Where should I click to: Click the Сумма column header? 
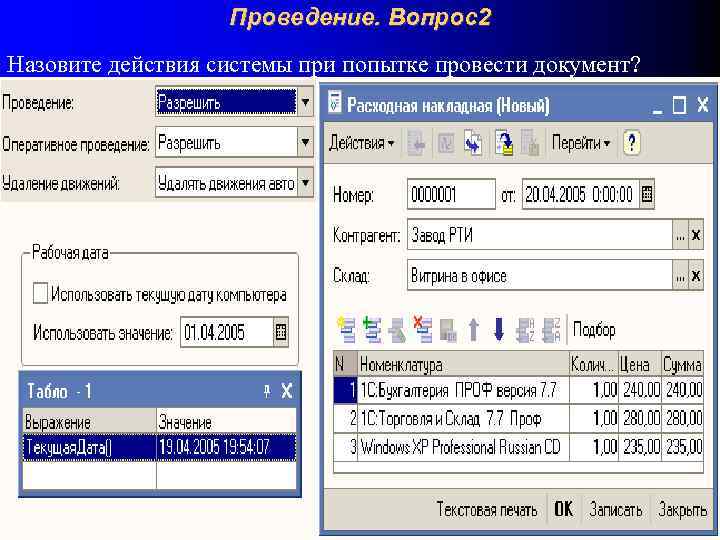[x=682, y=365]
